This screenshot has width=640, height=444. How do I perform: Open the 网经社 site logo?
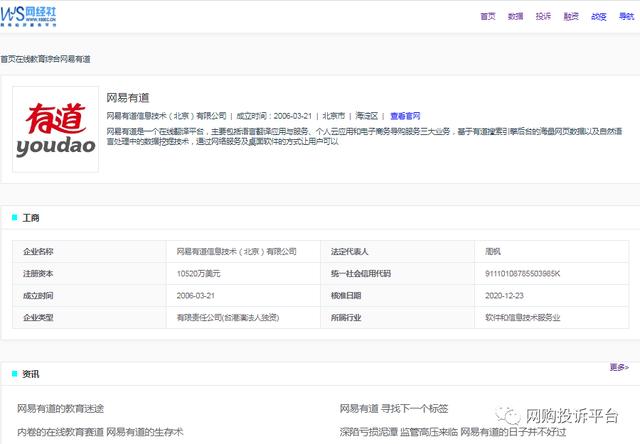click(x=28, y=17)
